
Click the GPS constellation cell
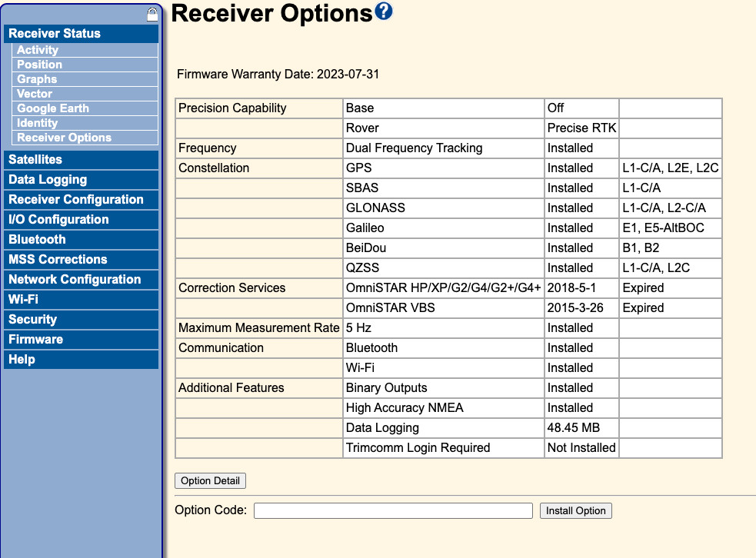(444, 168)
